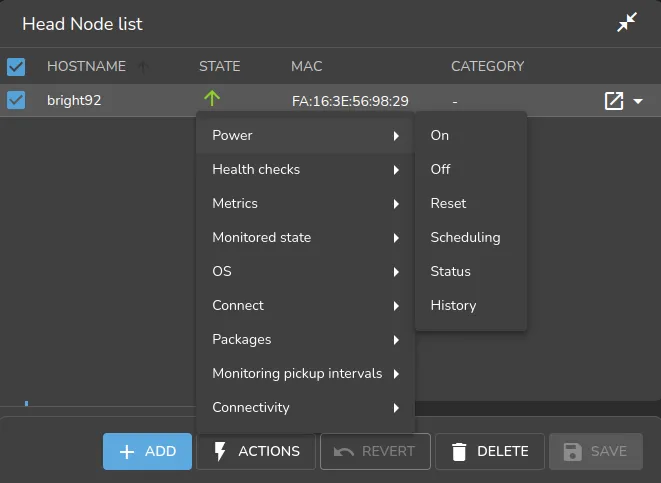Expand the Connect submenu arrow
Image resolution: width=661 pixels, height=483 pixels.
coord(396,306)
